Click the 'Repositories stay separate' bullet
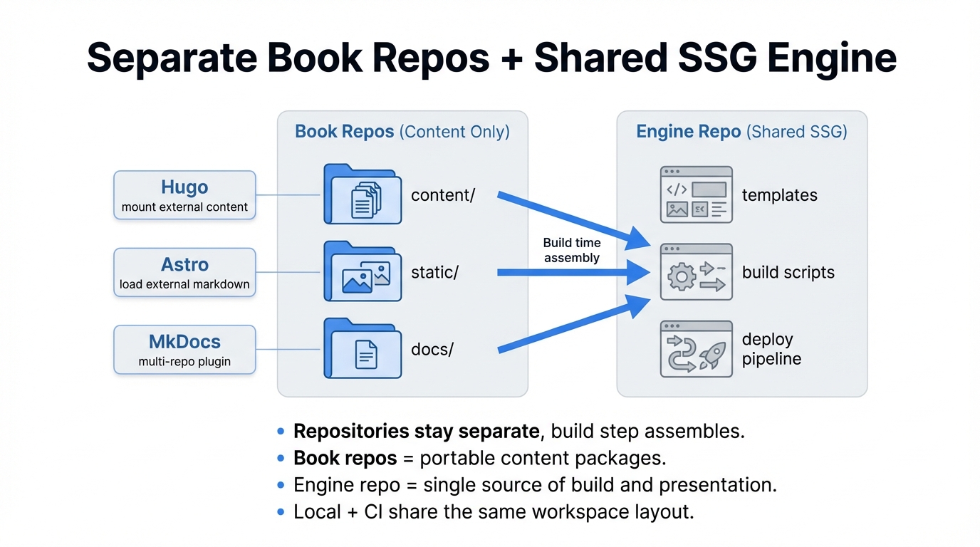Screen dimensions: 980x547 coord(518,432)
